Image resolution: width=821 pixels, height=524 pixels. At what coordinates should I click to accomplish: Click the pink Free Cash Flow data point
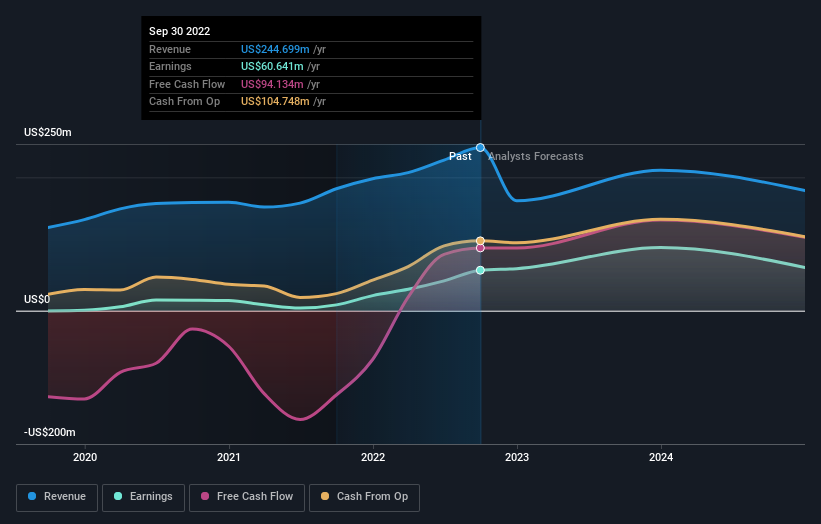click(x=480, y=248)
